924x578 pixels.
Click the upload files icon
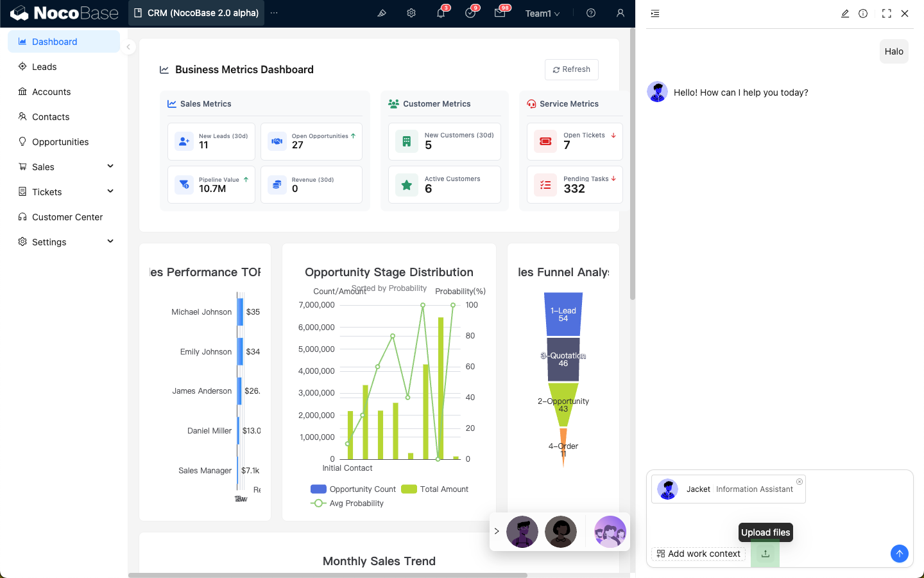click(765, 554)
